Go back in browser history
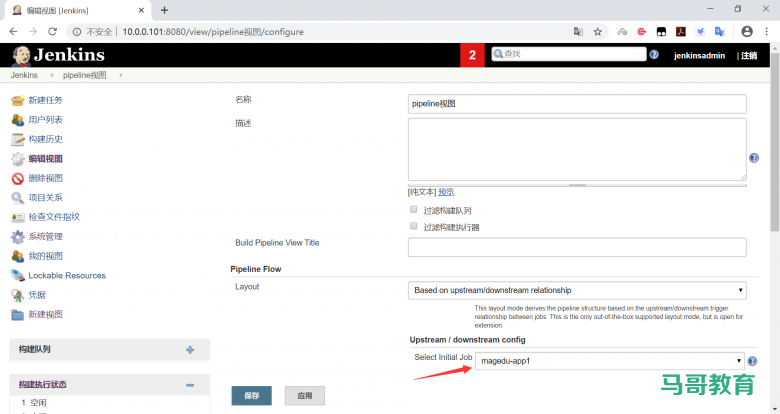This screenshot has height=414, width=780. (13, 31)
